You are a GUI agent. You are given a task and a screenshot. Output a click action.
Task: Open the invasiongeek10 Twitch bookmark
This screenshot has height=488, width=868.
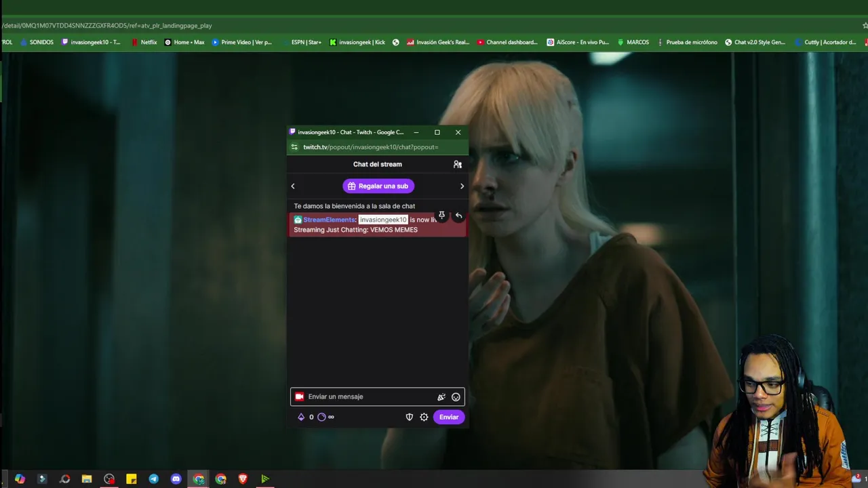pos(92,42)
